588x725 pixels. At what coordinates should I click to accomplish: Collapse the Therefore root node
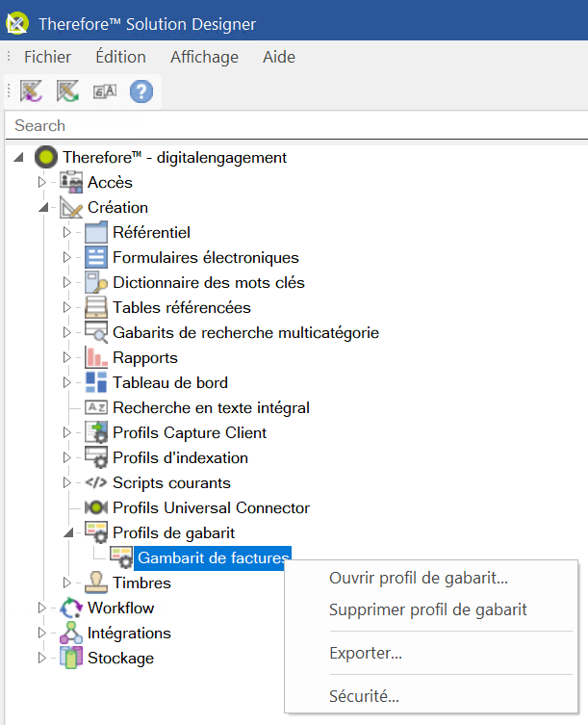pyautogui.click(x=18, y=158)
